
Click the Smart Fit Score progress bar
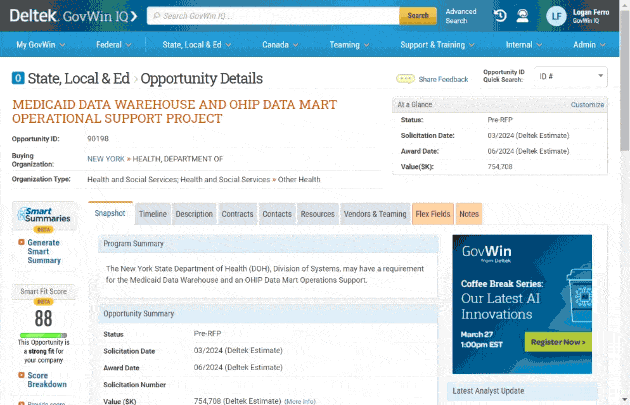(43, 335)
